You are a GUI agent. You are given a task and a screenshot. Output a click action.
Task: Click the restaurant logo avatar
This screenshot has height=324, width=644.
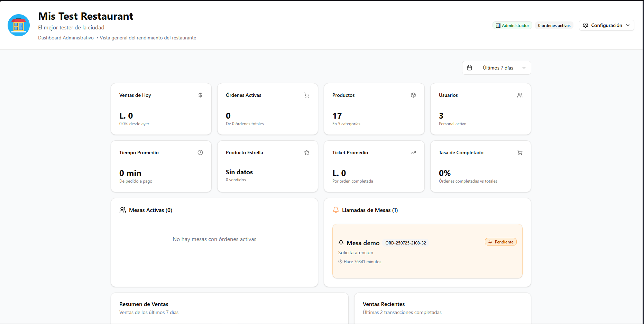tap(19, 25)
